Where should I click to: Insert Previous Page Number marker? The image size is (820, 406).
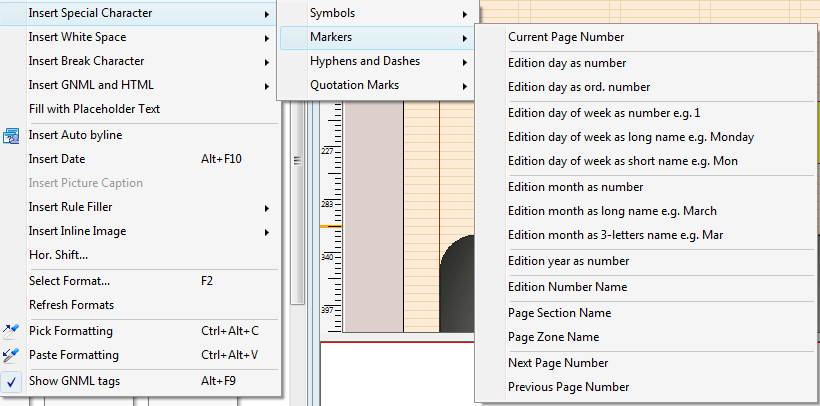tap(646, 387)
